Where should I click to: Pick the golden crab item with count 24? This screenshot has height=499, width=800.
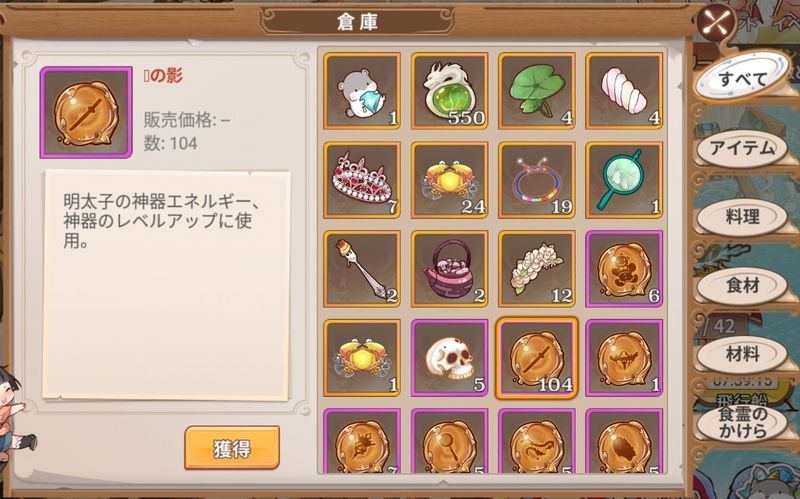coord(449,180)
